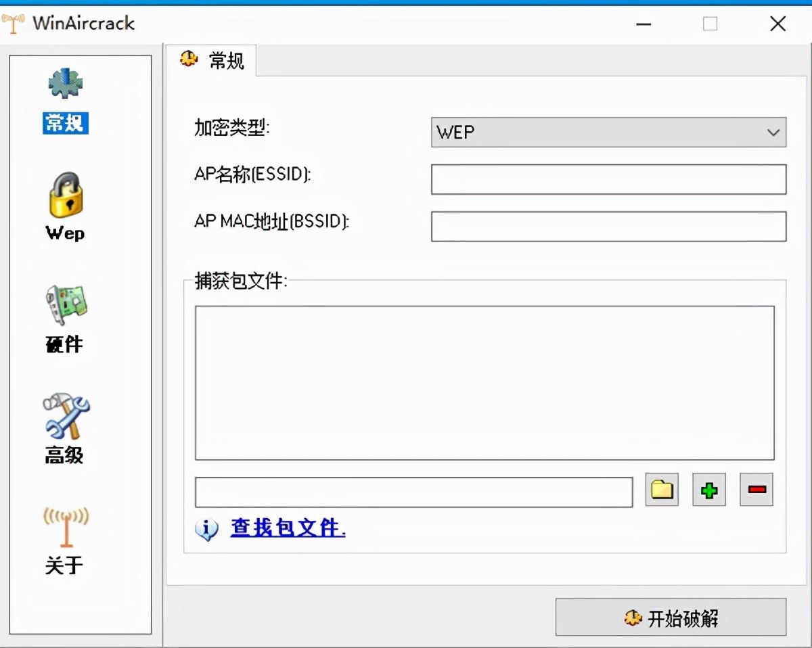Click the green plus to add a packet file
This screenshot has height=648, width=812.
[708, 490]
